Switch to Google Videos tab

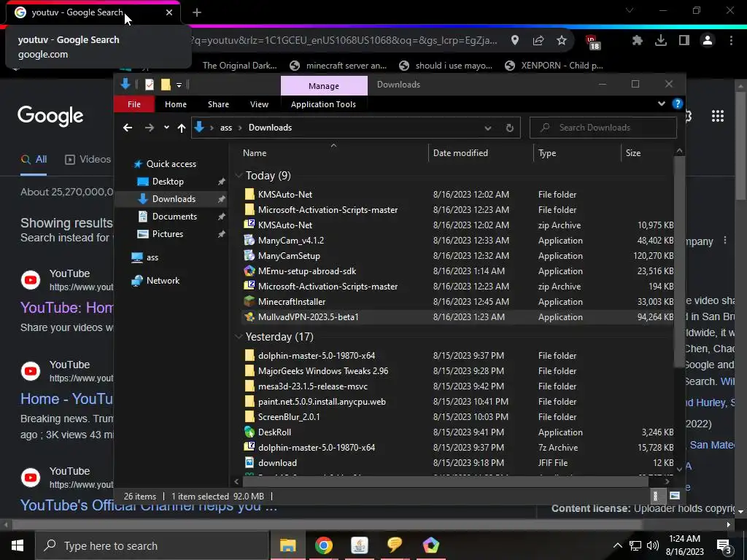click(88, 160)
